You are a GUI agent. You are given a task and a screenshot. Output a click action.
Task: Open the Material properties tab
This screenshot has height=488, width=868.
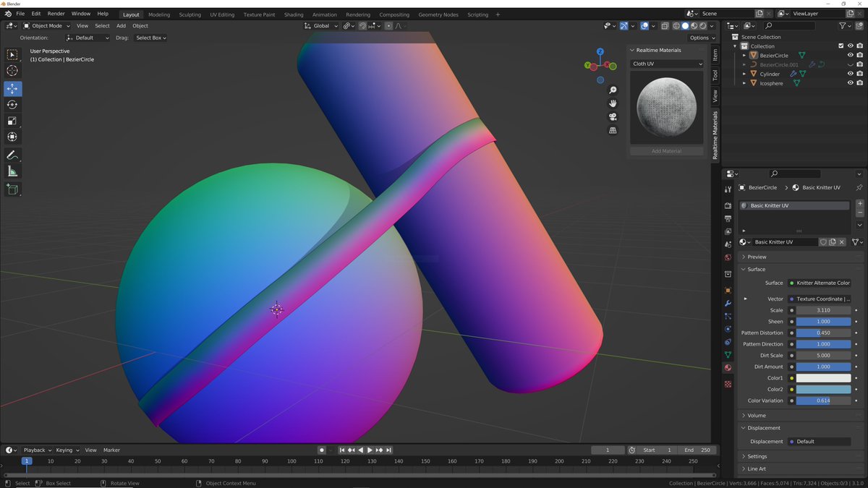point(728,368)
